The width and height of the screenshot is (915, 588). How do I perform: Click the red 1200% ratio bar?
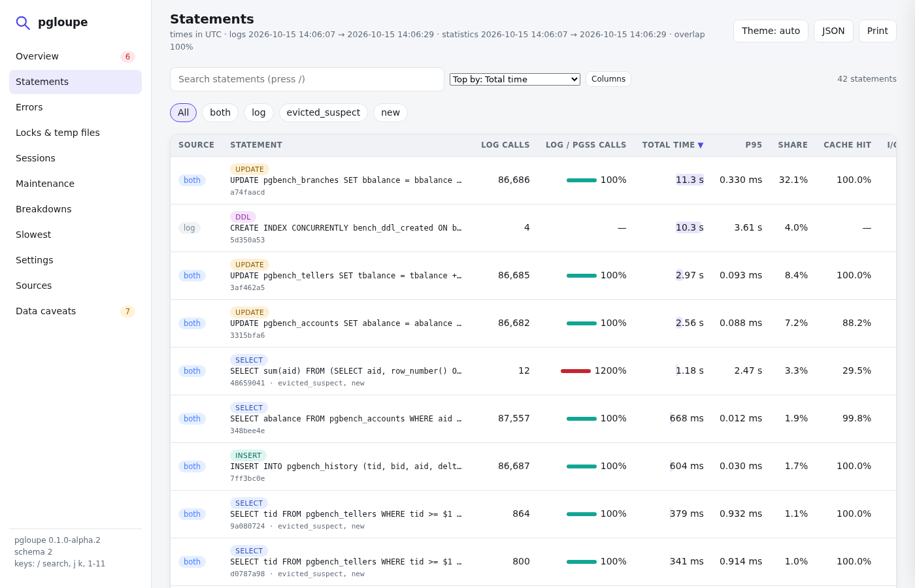pyautogui.click(x=576, y=371)
